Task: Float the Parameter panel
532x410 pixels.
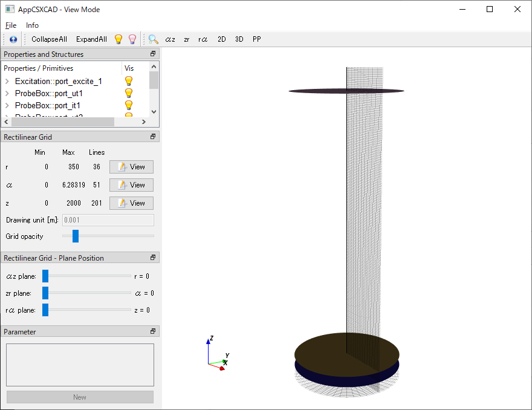Action: [x=153, y=331]
